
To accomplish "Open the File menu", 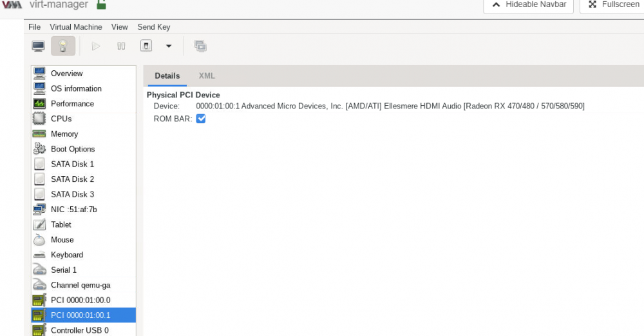I will click(x=35, y=27).
